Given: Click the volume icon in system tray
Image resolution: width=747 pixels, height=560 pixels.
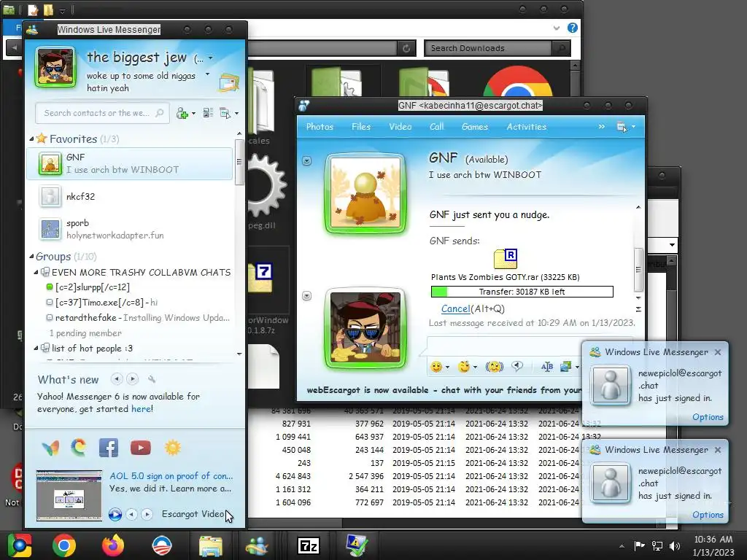Looking at the screenshot, I should (675, 545).
